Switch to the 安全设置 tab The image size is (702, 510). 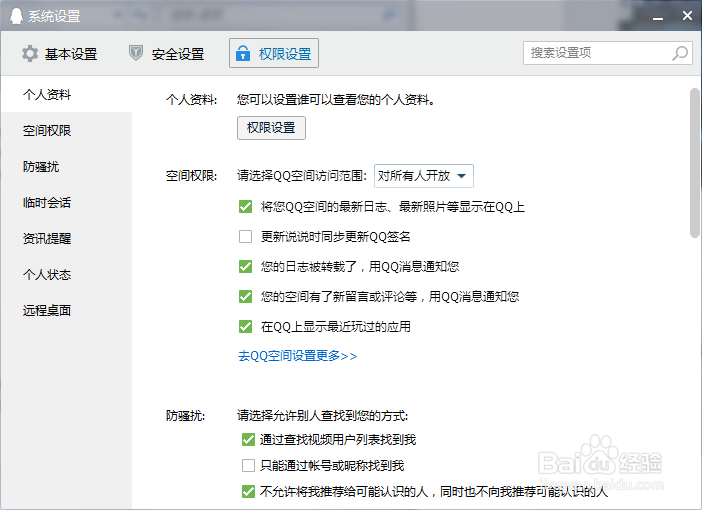pyautogui.click(x=166, y=54)
